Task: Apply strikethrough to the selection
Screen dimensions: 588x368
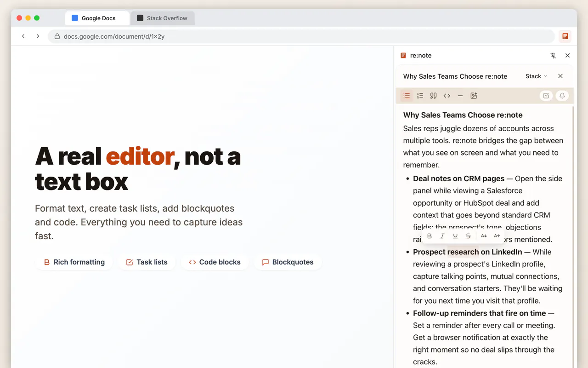Action: coord(468,236)
